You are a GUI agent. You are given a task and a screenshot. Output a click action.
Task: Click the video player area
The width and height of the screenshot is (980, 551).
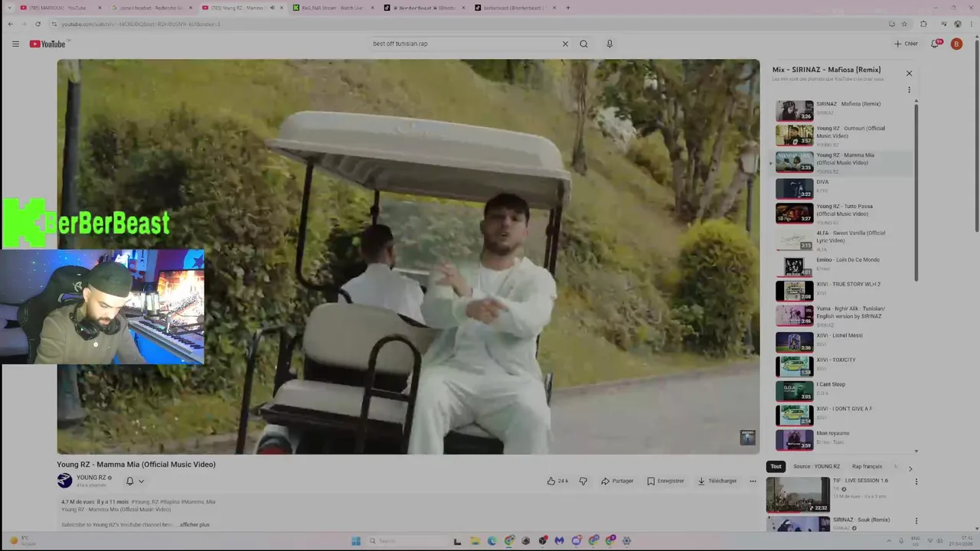(x=408, y=256)
